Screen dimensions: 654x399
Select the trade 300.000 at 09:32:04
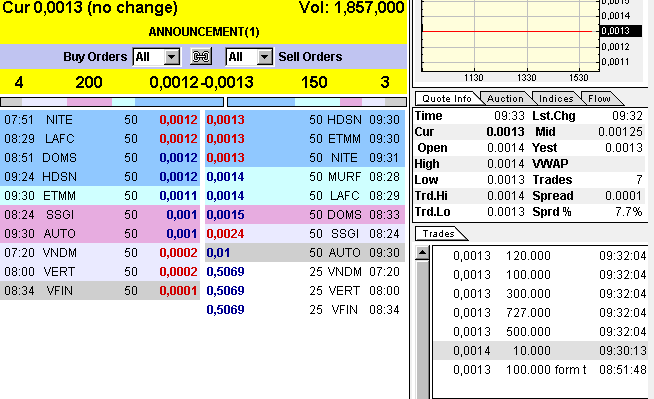[541, 294]
